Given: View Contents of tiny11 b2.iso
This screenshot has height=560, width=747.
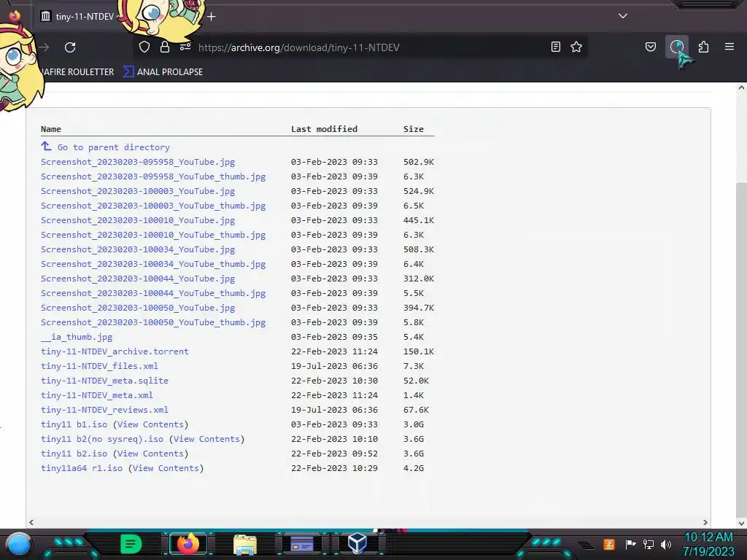Looking at the screenshot, I should pyautogui.click(x=150, y=454).
